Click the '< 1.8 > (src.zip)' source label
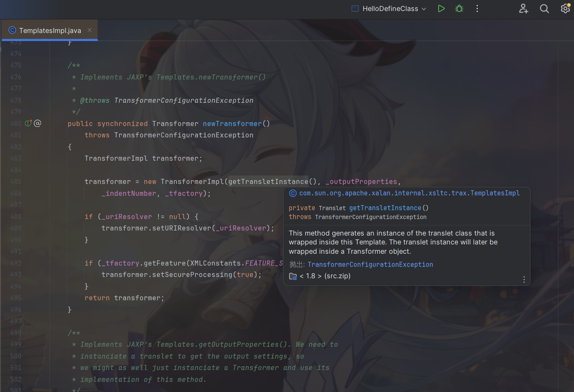Image resolution: width=574 pixels, height=392 pixels. [325, 276]
